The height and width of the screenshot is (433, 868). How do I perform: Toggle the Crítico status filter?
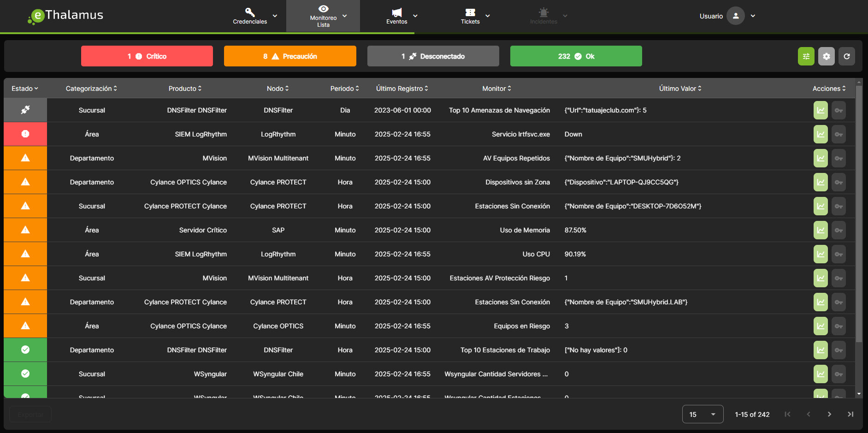click(x=147, y=56)
